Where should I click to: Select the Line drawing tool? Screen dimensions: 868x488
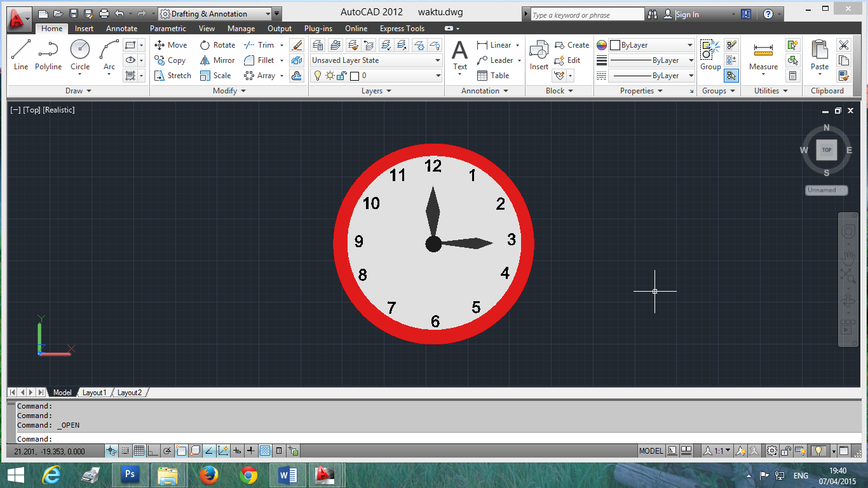21,55
